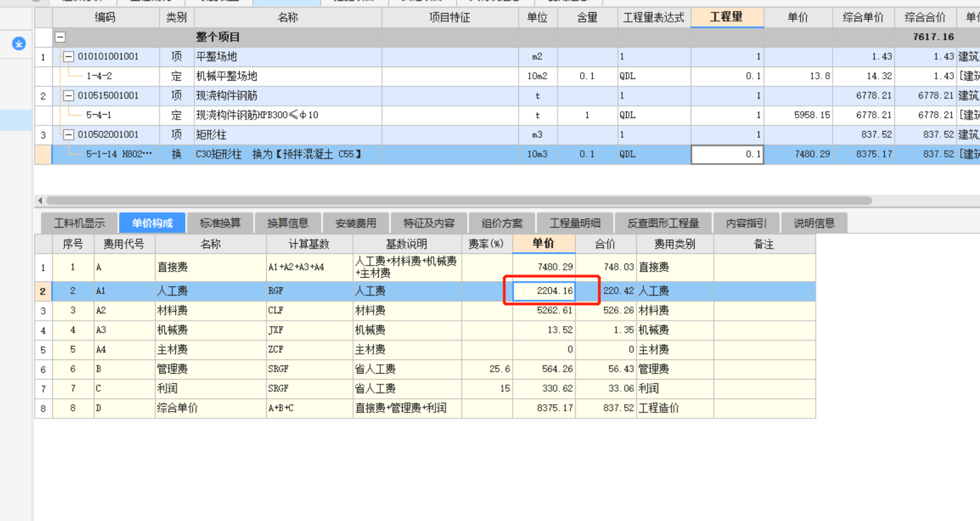
Task: Select the 机械费 row name cell
Action: point(211,330)
